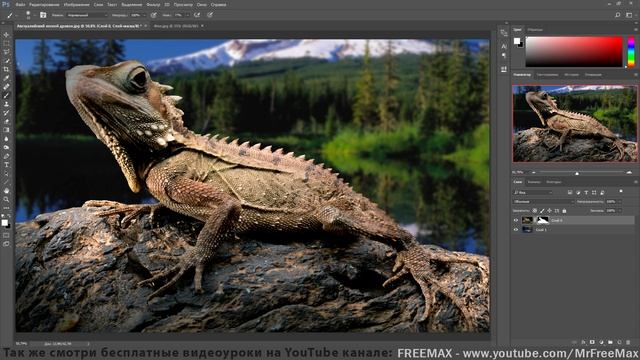
Task: Select the Blur tool
Action: pyautogui.click(x=6, y=139)
